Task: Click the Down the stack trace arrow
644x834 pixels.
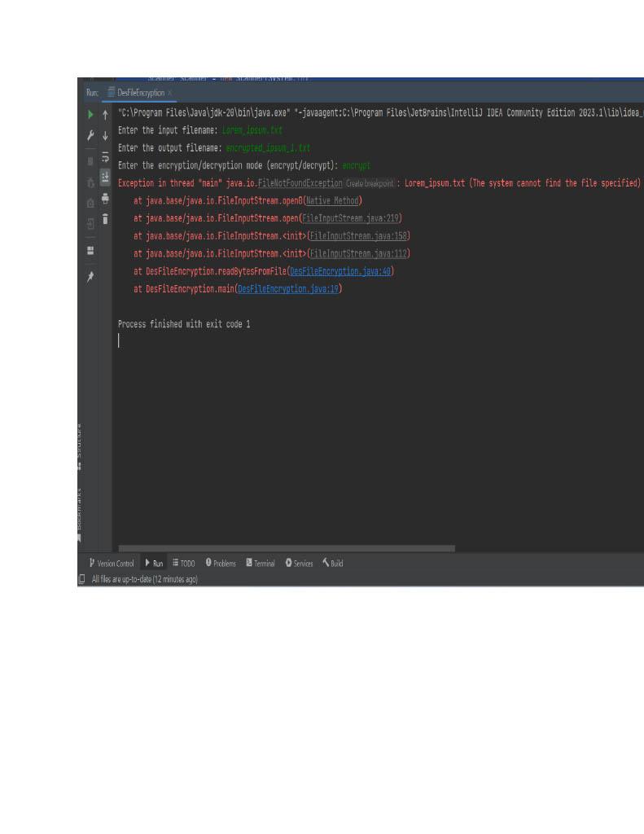Action: tap(105, 136)
